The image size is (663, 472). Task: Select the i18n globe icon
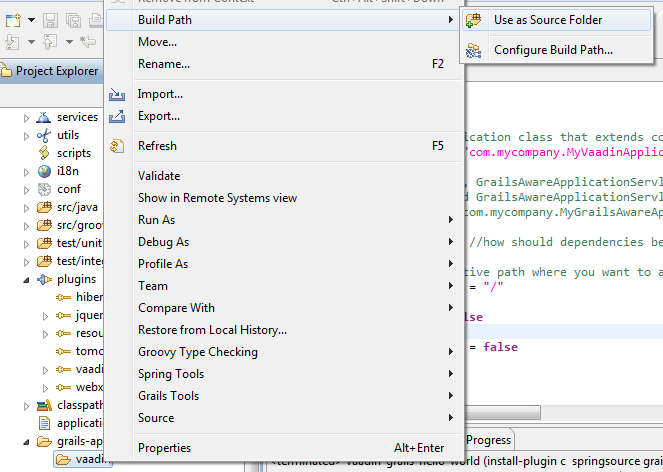coord(44,171)
